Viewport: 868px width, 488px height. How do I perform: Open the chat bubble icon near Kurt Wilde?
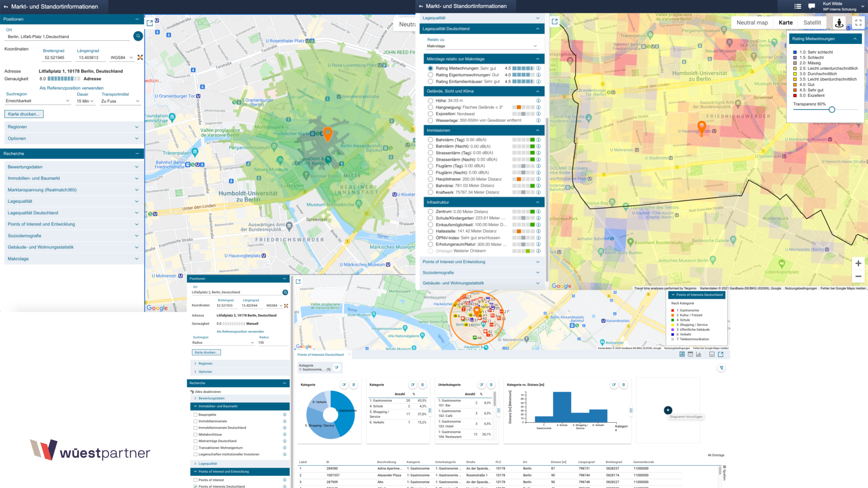coord(812,6)
